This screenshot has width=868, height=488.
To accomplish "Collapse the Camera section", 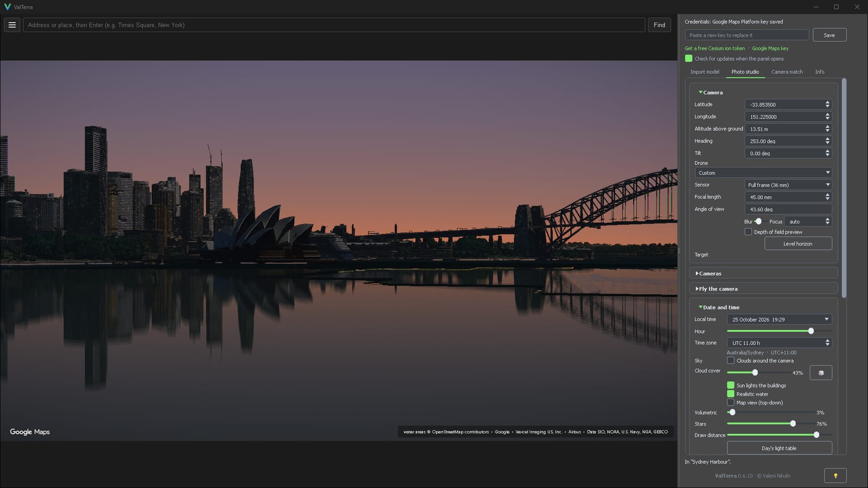I will [x=711, y=92].
